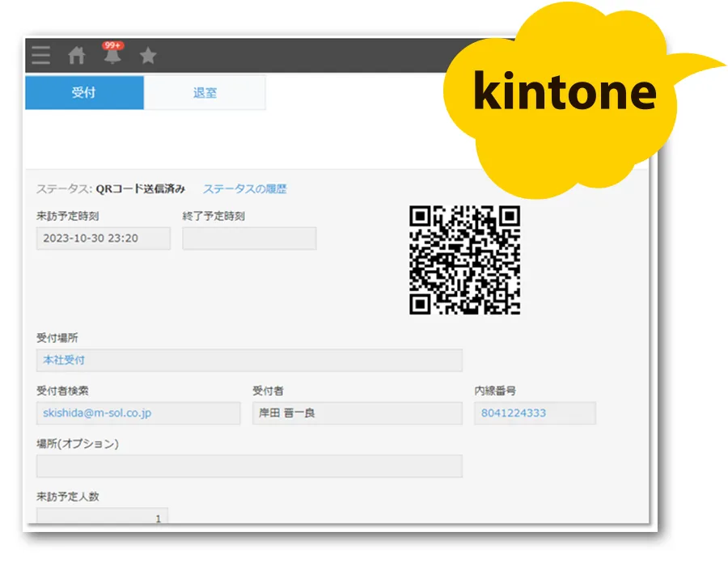This screenshot has width=728, height=566.
Task: Click the 本社受付 link
Action: click(63, 361)
